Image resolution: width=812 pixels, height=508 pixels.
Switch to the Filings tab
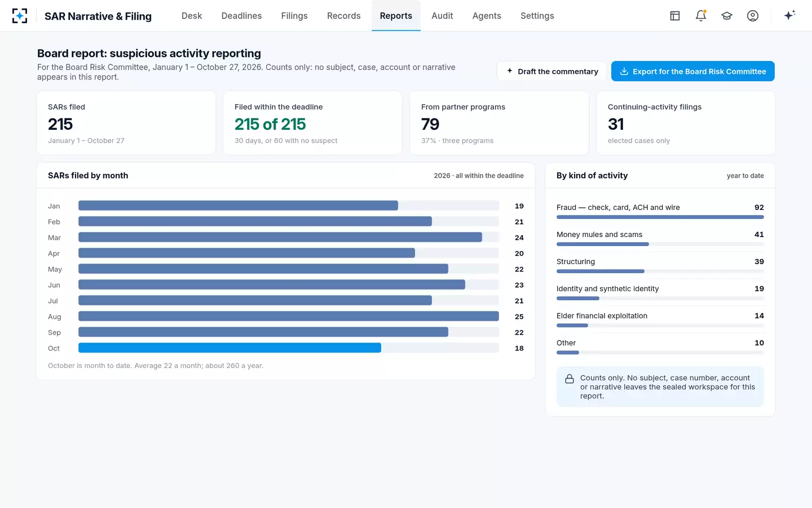pyautogui.click(x=294, y=16)
